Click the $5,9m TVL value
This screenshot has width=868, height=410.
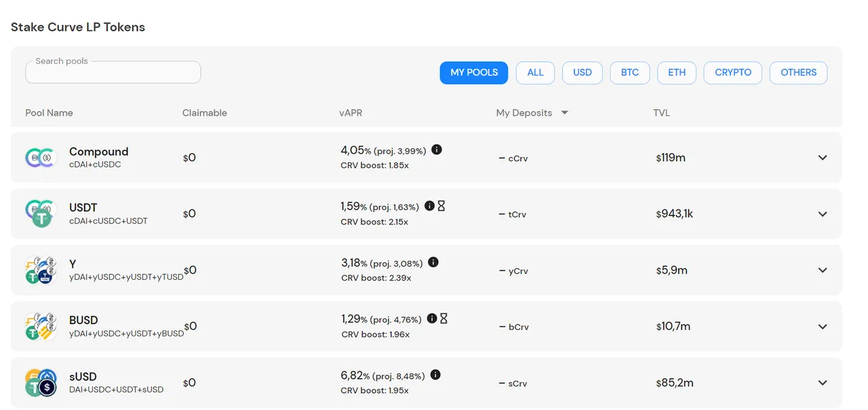[x=672, y=270]
